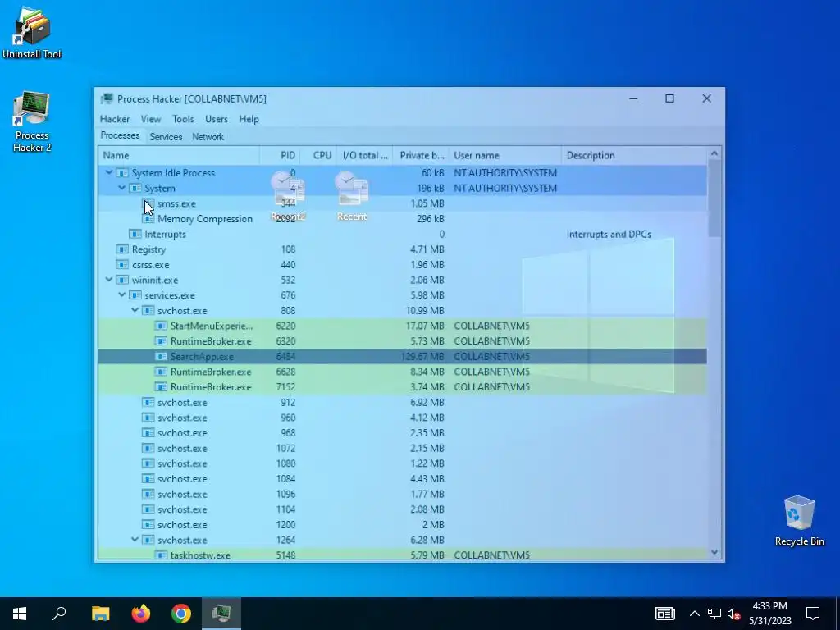Select the svchost.exe row with PID 912
This screenshot has height=630, width=840.
(x=402, y=402)
